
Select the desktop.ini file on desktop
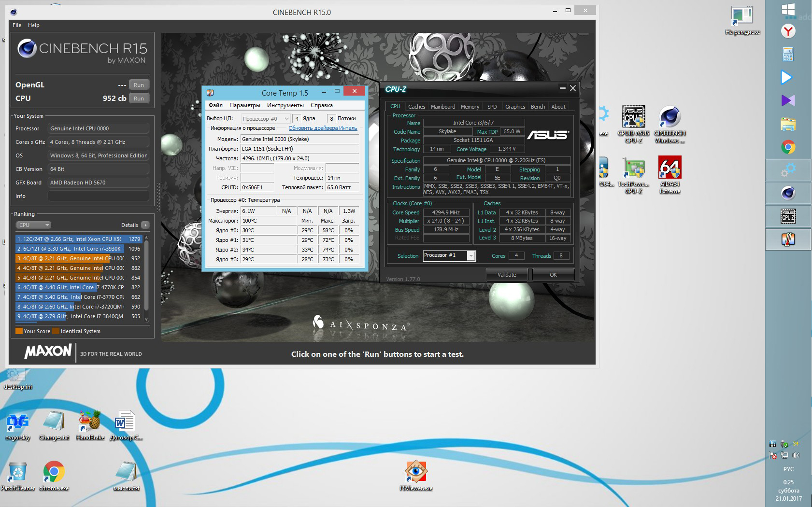click(x=18, y=380)
